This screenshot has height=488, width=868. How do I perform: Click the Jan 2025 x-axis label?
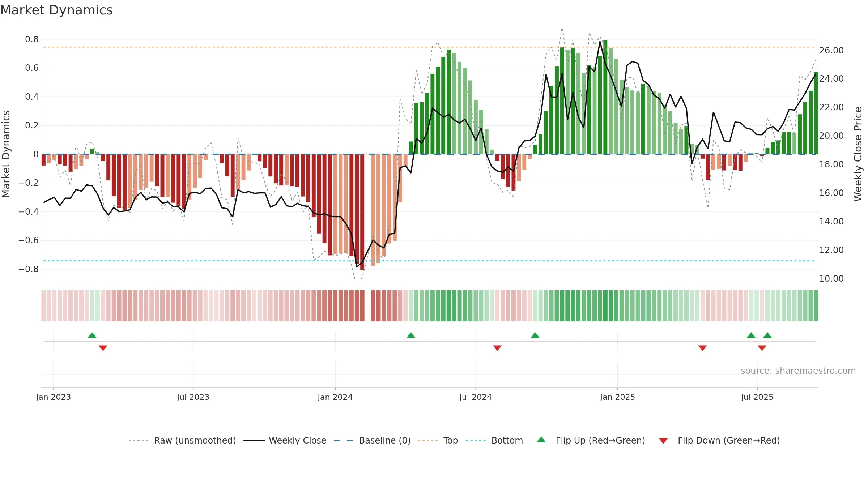617,397
